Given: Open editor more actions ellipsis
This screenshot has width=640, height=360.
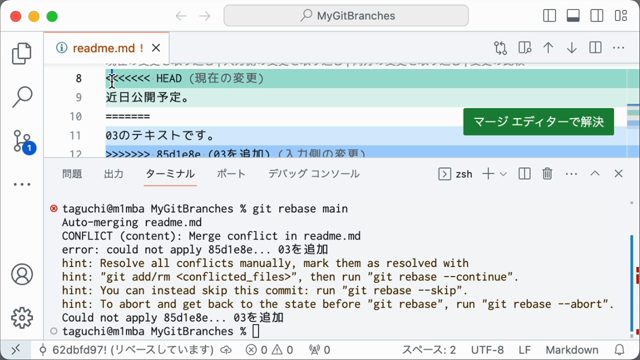Looking at the screenshot, I should coord(619,48).
